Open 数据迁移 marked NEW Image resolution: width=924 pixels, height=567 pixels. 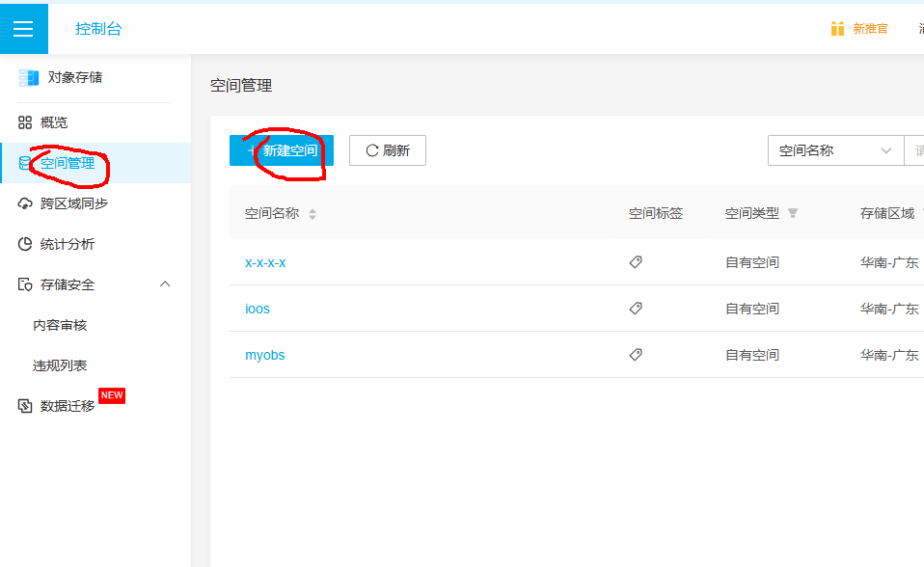[x=68, y=406]
